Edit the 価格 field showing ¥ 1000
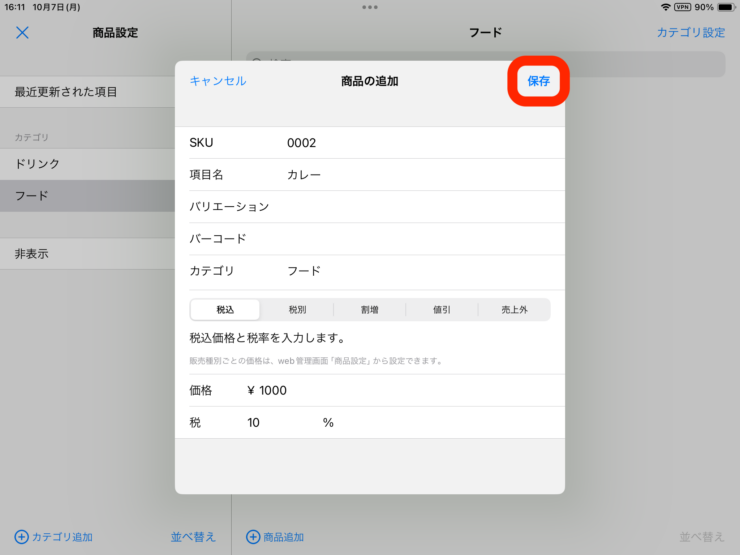The height and width of the screenshot is (555, 740). pyautogui.click(x=370, y=390)
